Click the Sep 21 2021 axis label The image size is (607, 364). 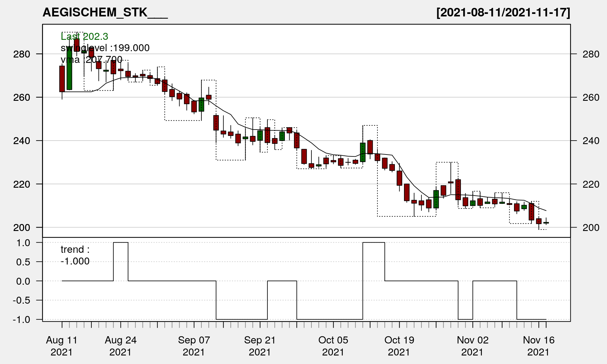click(x=260, y=346)
